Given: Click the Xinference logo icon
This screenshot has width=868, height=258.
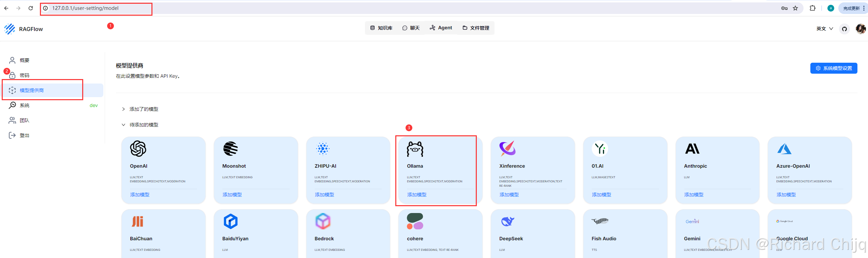Looking at the screenshot, I should click(507, 149).
